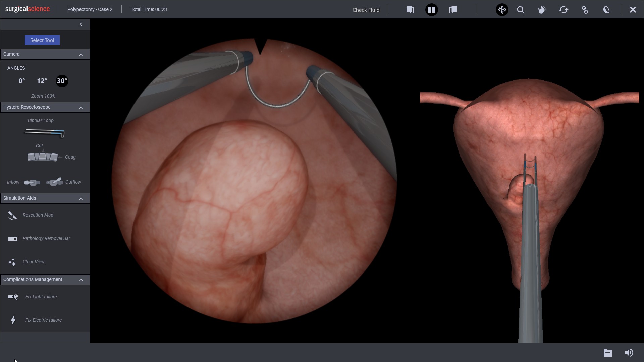Click the rotate/reset view arrows icon
The image size is (644, 362).
pyautogui.click(x=563, y=10)
